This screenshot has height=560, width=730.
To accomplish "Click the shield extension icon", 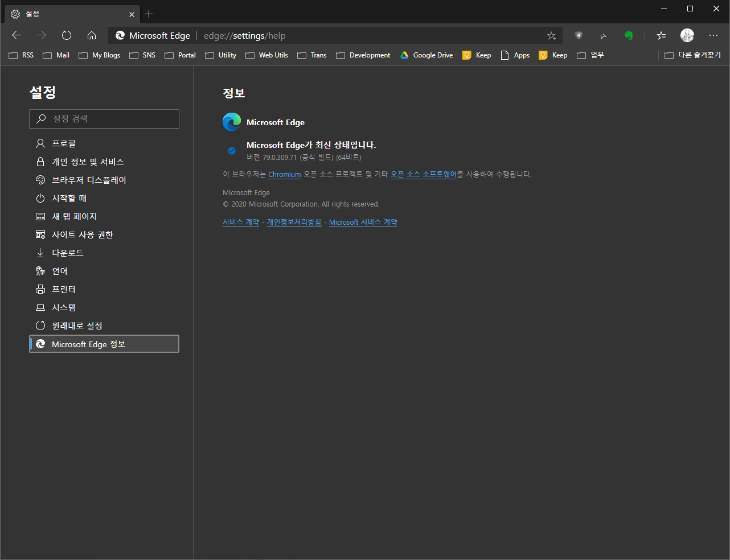I will tap(579, 35).
